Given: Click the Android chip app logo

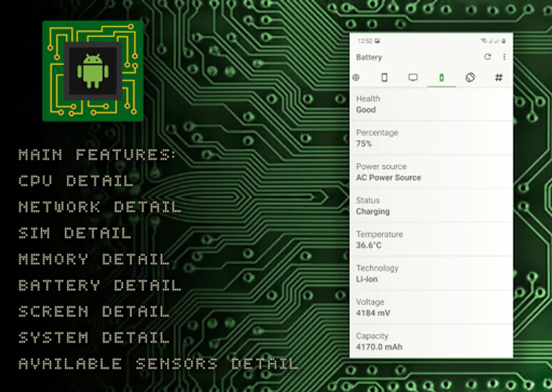Looking at the screenshot, I should click(93, 71).
